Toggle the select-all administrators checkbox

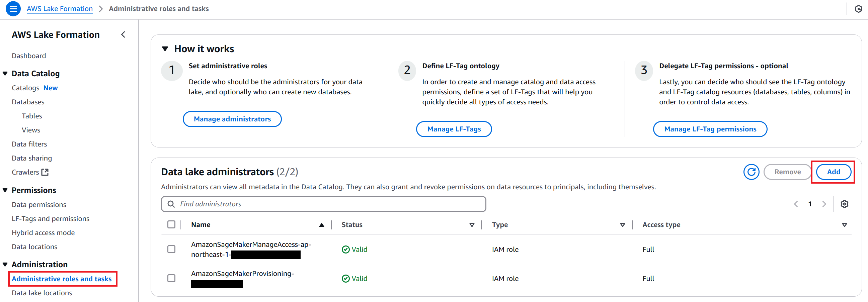point(171,224)
